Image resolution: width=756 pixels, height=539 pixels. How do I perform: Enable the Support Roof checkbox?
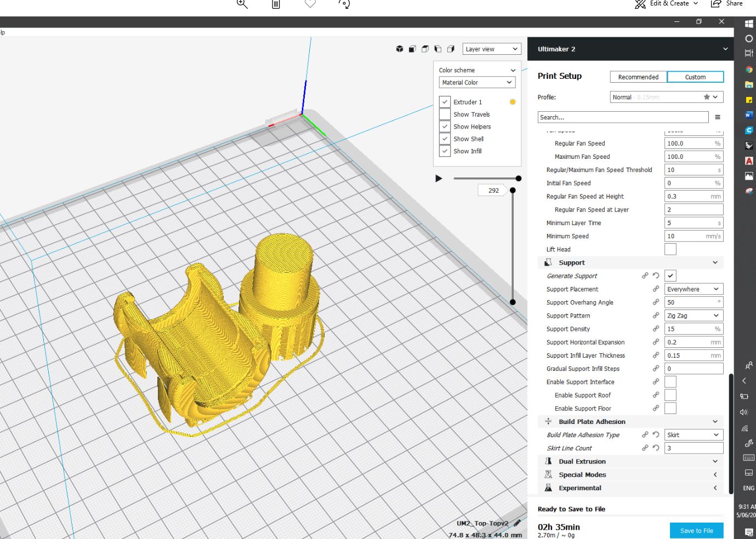pos(670,395)
